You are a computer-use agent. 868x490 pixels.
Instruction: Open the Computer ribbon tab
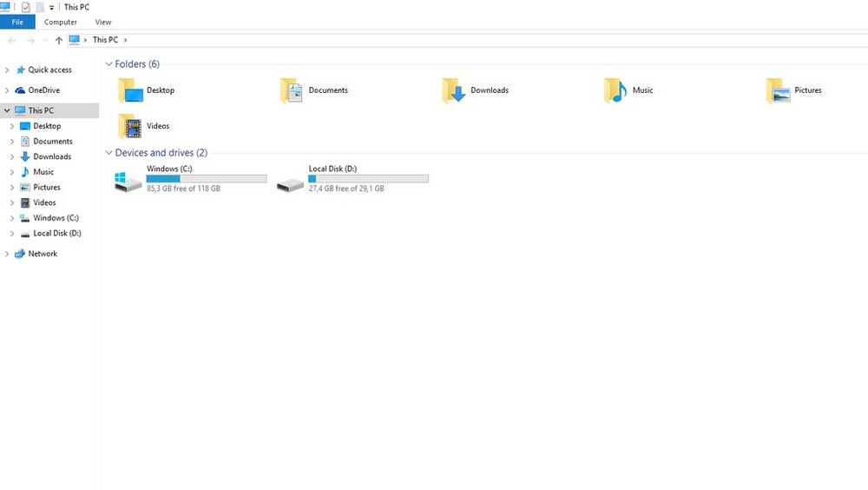61,23
